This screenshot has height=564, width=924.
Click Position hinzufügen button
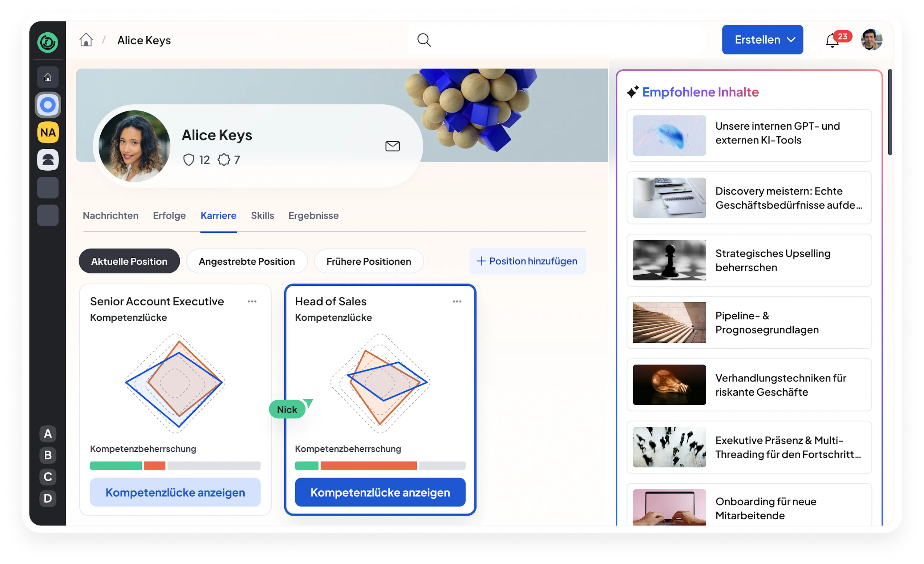pos(527,261)
